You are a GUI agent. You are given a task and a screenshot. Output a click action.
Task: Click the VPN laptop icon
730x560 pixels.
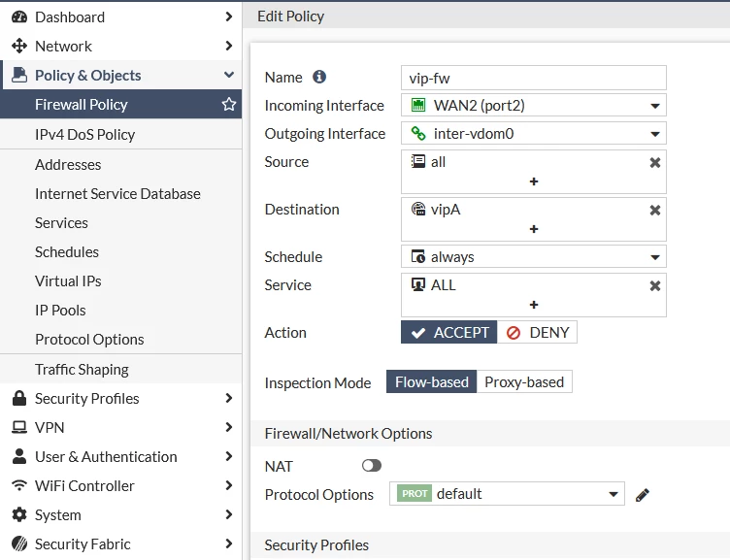19,427
